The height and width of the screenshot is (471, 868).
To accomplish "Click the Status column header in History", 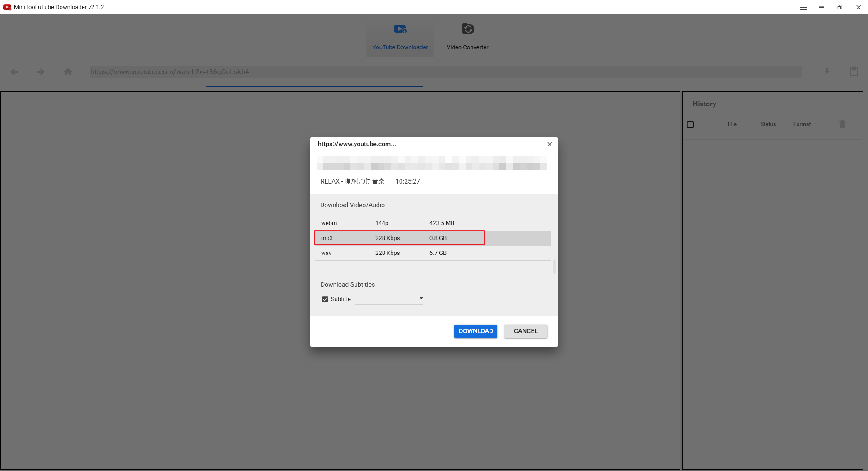I will [x=768, y=124].
